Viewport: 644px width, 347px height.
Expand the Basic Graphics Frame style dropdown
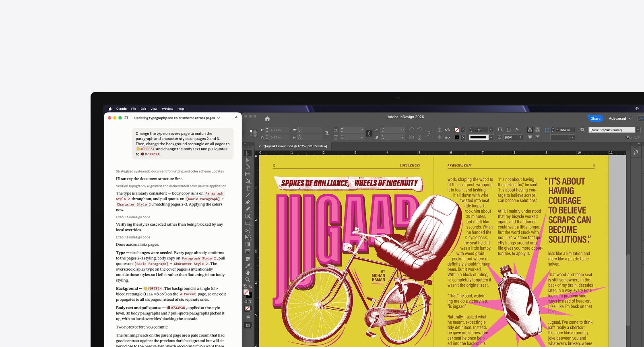click(x=638, y=130)
